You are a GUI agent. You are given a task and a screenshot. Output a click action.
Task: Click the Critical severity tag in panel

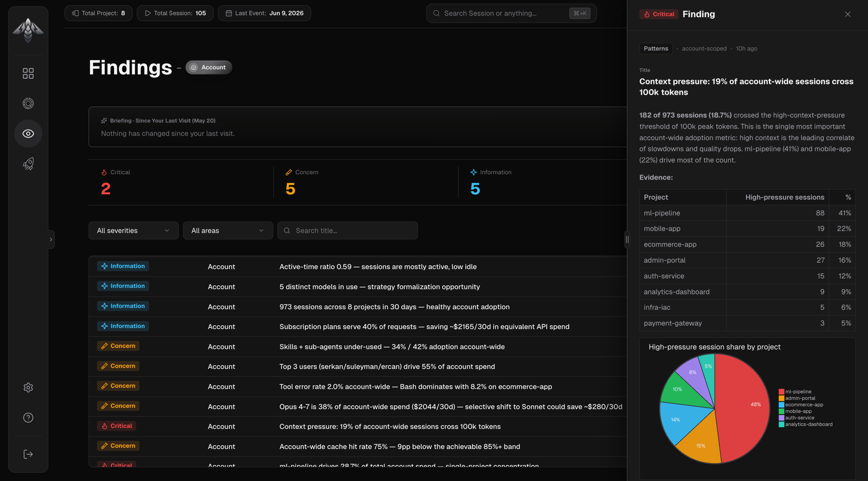(659, 14)
